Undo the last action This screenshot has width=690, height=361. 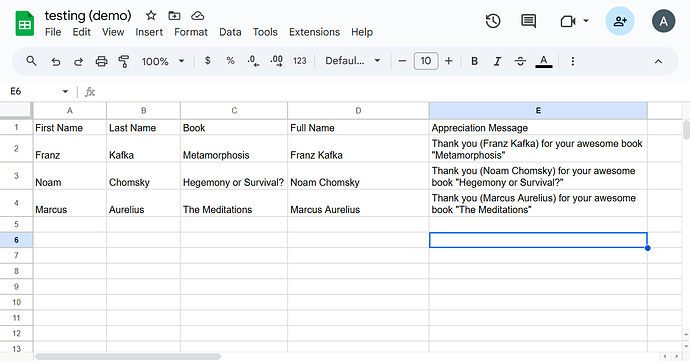point(55,61)
